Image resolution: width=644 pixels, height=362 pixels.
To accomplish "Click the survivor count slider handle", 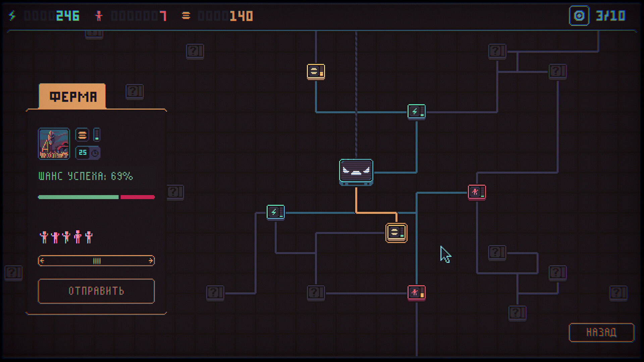I will (97, 261).
